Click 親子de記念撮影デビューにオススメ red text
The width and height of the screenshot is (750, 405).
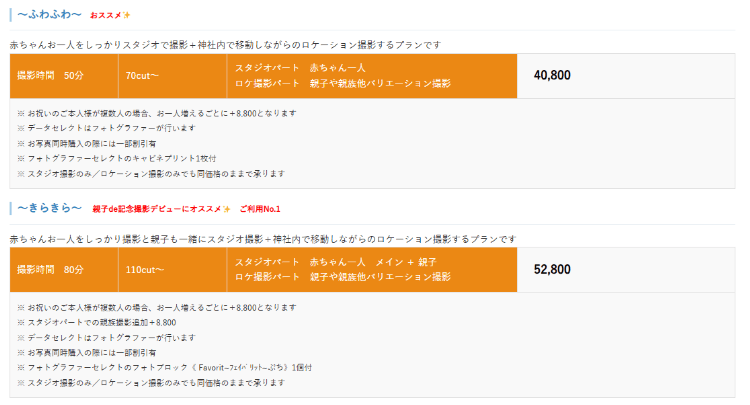157,209
